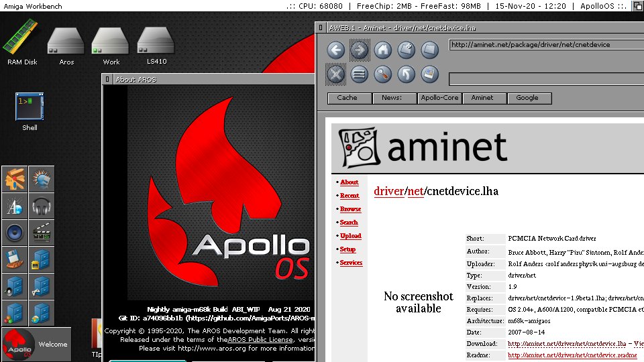The width and height of the screenshot is (644, 362).
Task: Click 'PCMCIA Network Card driver' text
Action: (x=551, y=239)
